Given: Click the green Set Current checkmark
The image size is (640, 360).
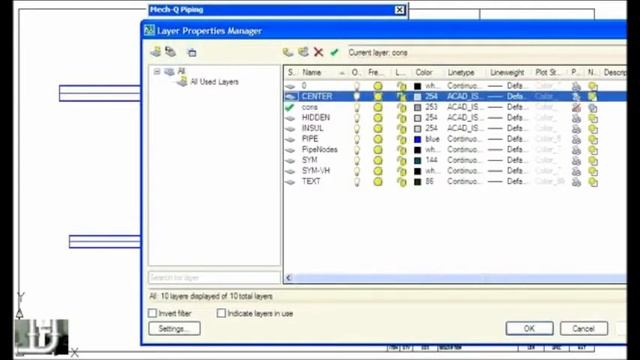Looking at the screenshot, I should click(334, 52).
